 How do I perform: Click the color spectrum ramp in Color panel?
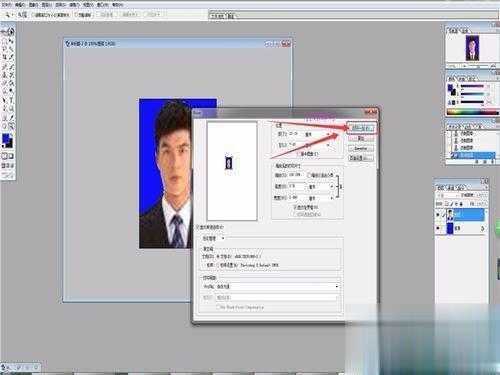click(x=472, y=112)
